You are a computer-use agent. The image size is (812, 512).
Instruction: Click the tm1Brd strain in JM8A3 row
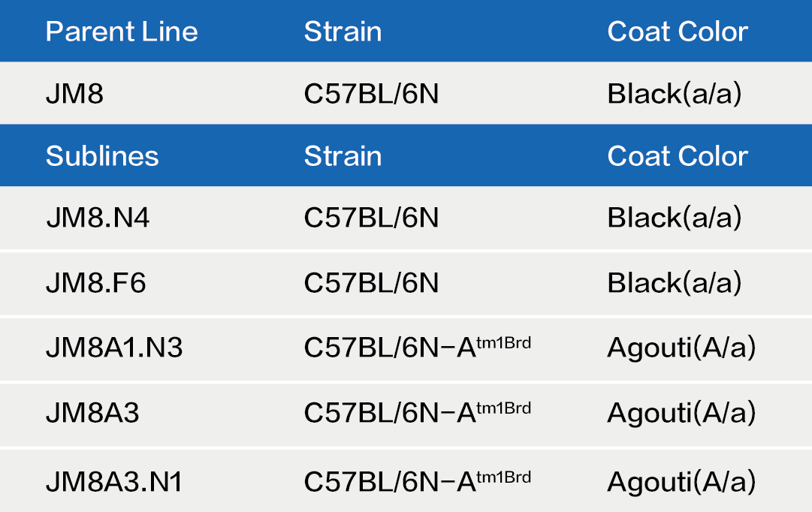click(418, 411)
